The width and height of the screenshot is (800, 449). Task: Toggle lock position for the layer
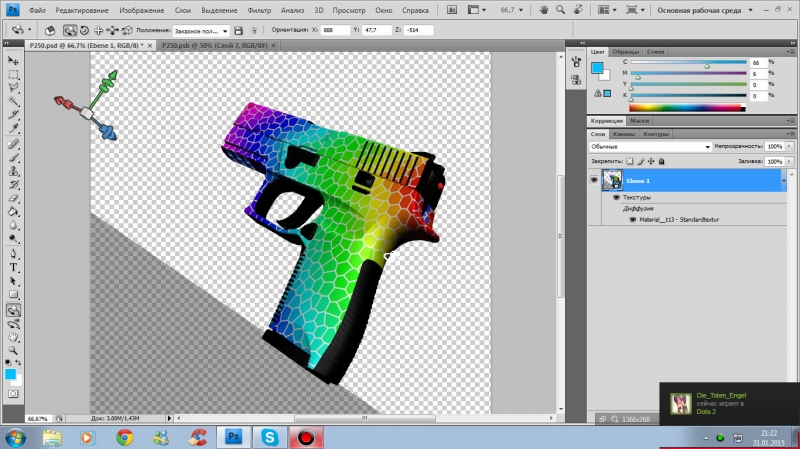pos(651,161)
